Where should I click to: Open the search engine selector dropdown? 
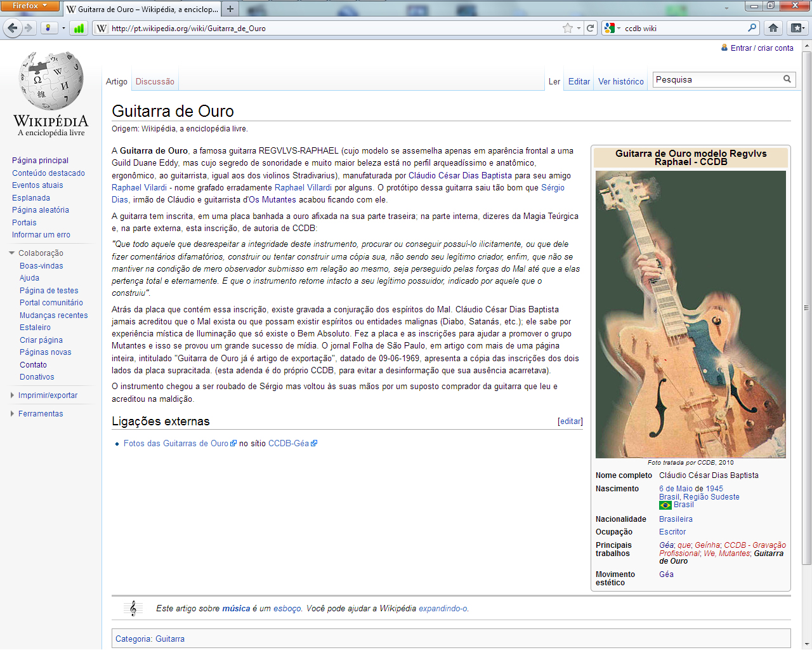click(x=612, y=28)
